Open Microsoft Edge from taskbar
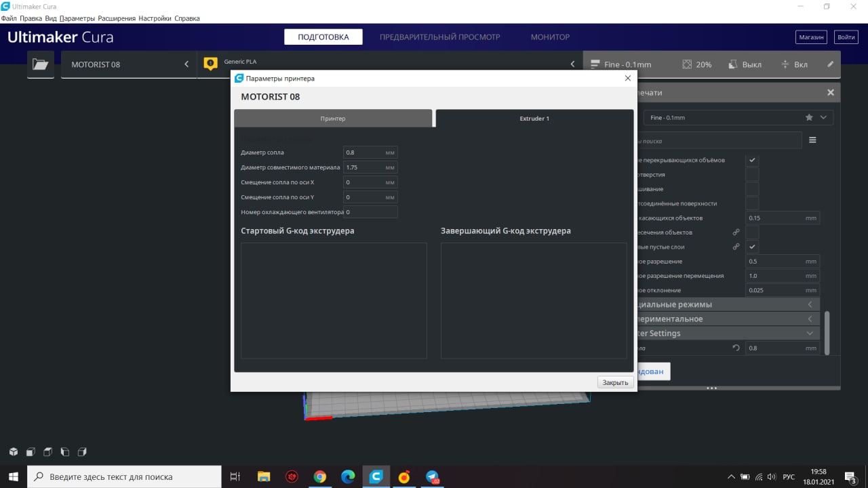The image size is (868, 488). tap(348, 476)
